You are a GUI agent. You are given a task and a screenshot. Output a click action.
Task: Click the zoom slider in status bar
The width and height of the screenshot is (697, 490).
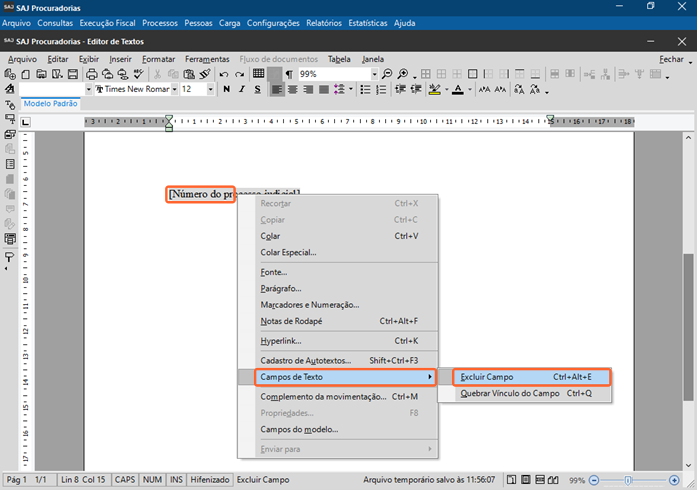pyautogui.click(x=627, y=480)
